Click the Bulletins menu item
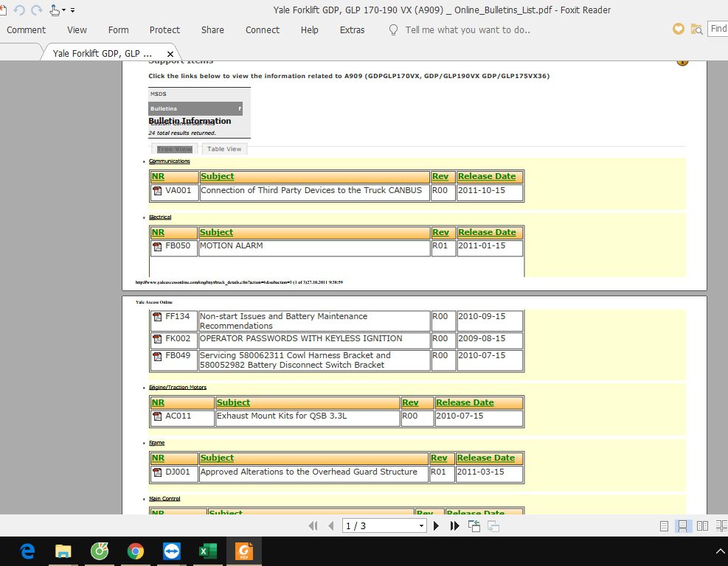This screenshot has height=566, width=728. [x=195, y=108]
